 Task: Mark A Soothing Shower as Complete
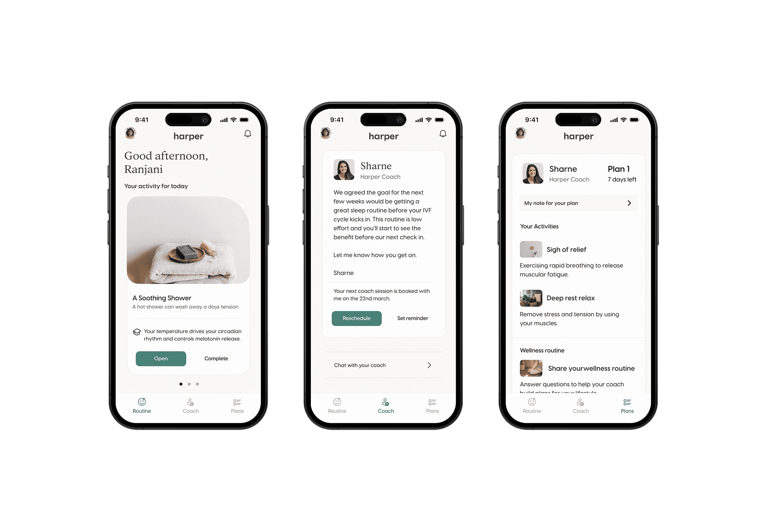[x=216, y=359]
